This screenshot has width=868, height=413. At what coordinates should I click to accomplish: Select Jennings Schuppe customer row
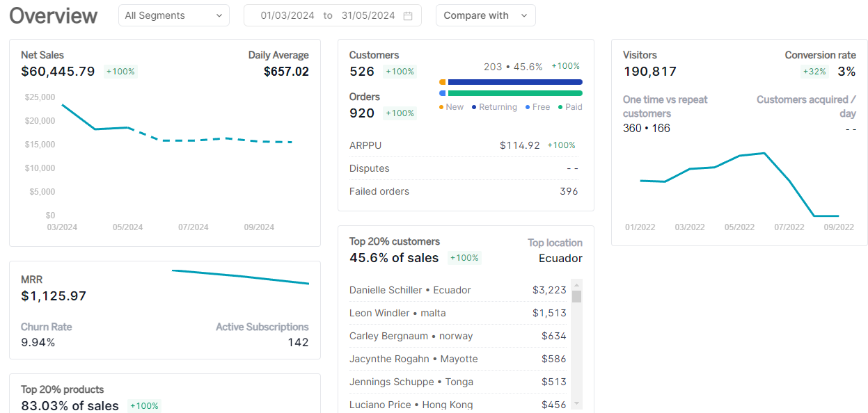pos(458,382)
